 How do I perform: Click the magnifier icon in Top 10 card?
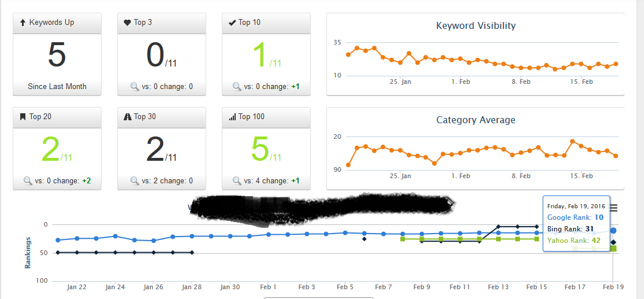click(237, 86)
